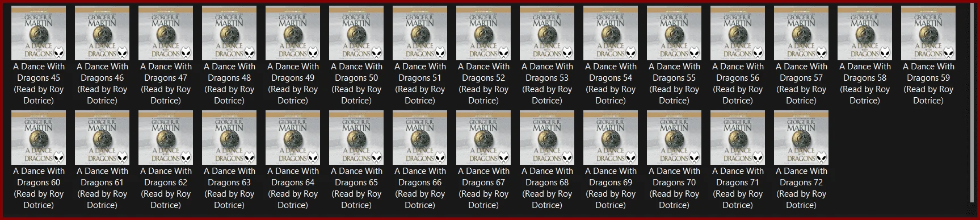The image size is (980, 220).
Task: Click A Dance With Dragons 70 cover icon
Action: tap(674, 138)
